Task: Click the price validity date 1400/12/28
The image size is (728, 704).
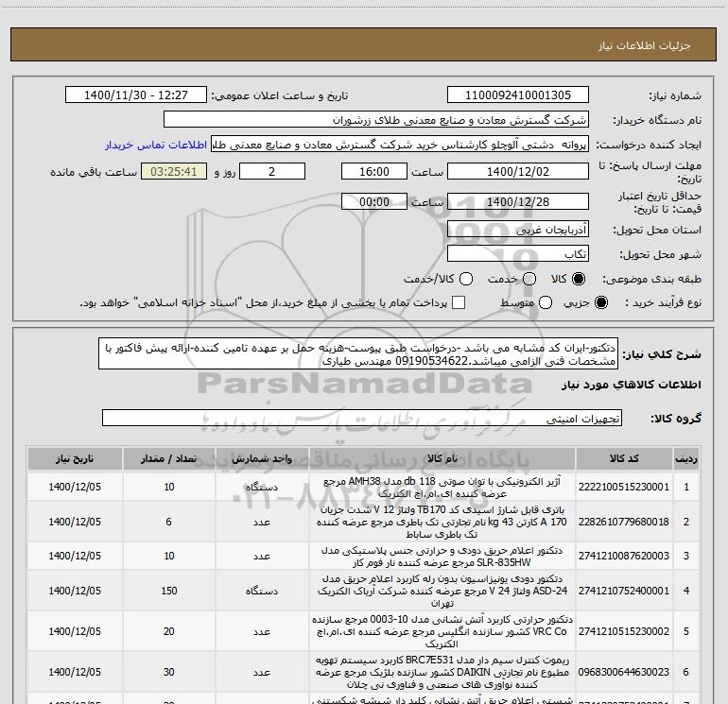Action: pyautogui.click(x=518, y=201)
